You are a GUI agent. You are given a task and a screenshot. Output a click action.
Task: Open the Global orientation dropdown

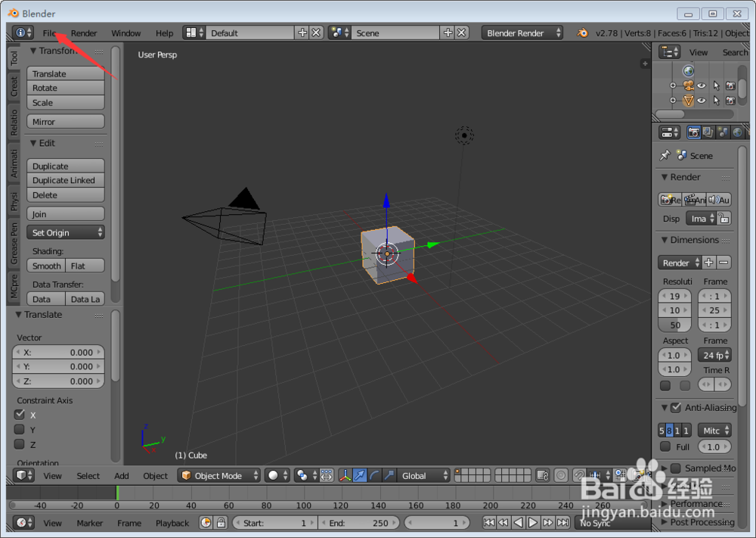click(423, 475)
